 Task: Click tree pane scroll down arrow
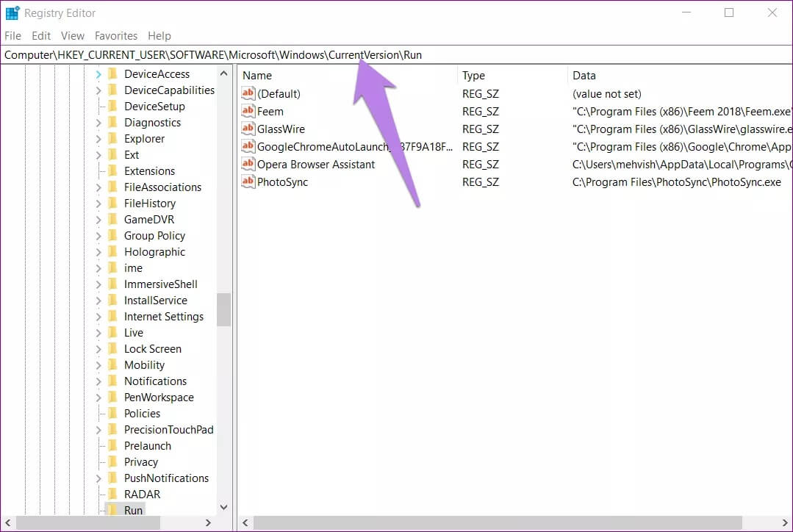[223, 507]
